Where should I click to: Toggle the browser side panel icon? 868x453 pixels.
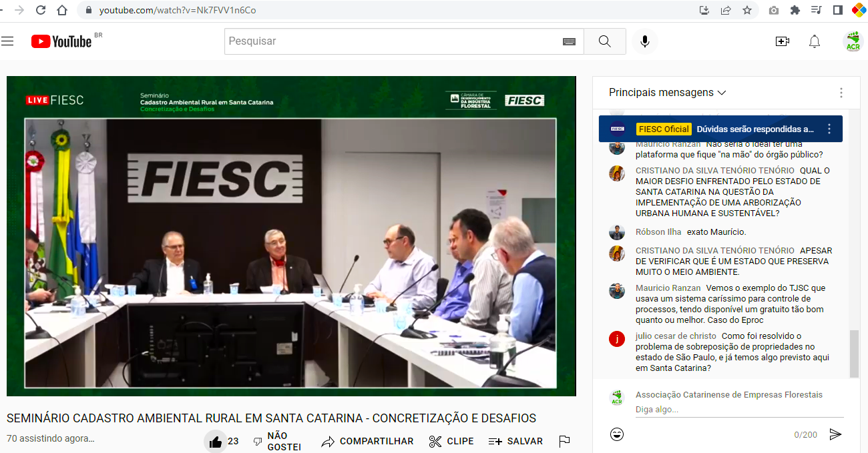pos(837,10)
